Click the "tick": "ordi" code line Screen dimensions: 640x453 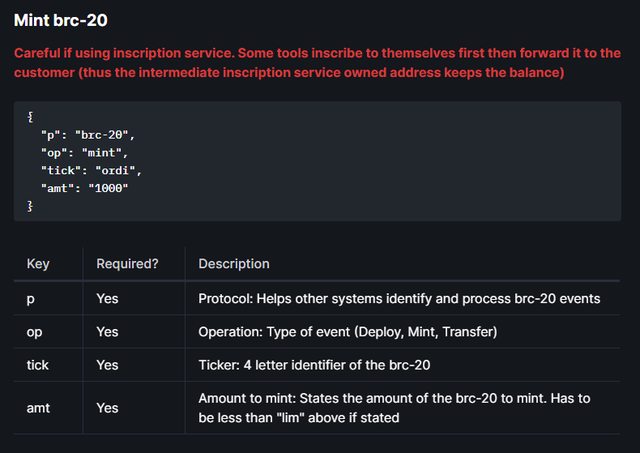pos(90,169)
